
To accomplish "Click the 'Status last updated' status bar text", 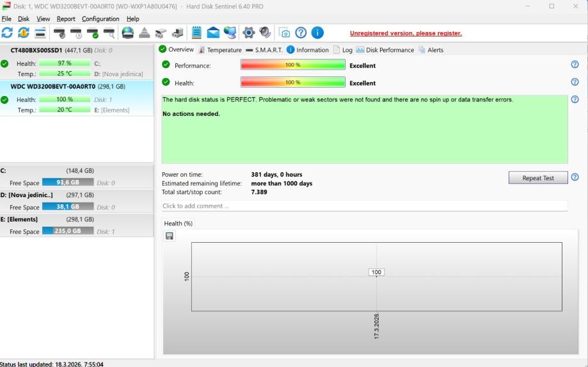I will point(52,364).
